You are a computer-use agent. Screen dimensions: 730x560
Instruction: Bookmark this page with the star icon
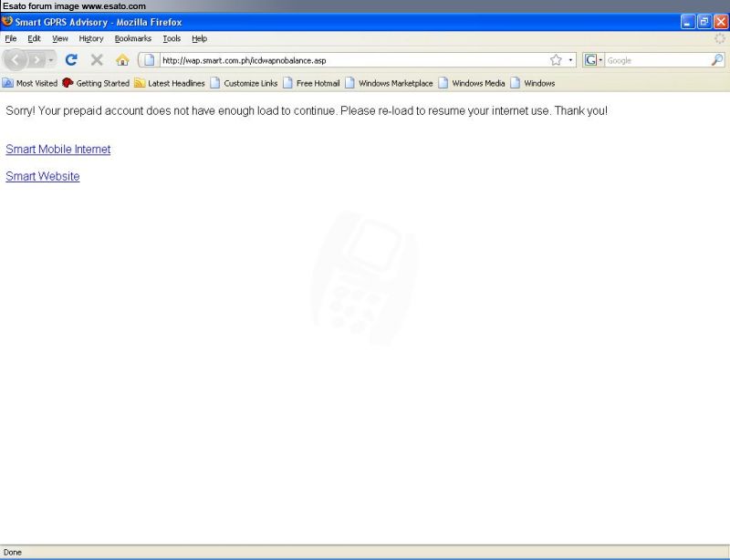(556, 60)
